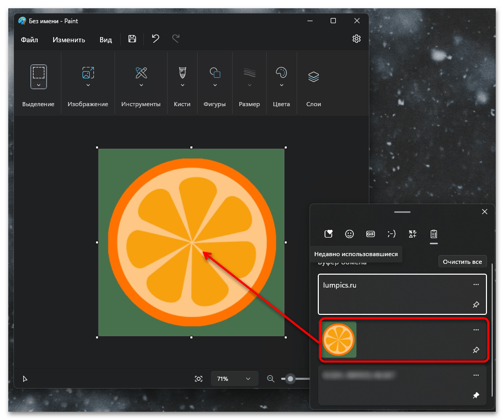Unpin the blurred clipboard entry
Viewport: 504px width, 420px height.
476,396
